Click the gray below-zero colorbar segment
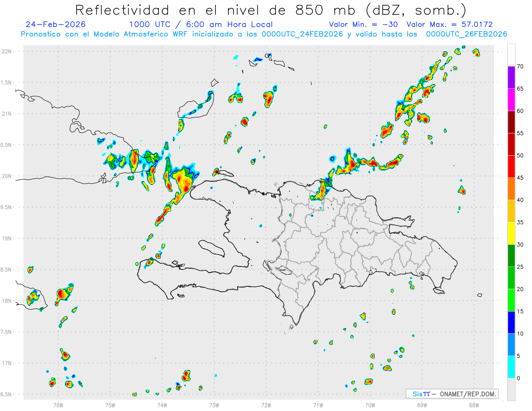The width and height of the screenshot is (532, 411). point(511,389)
